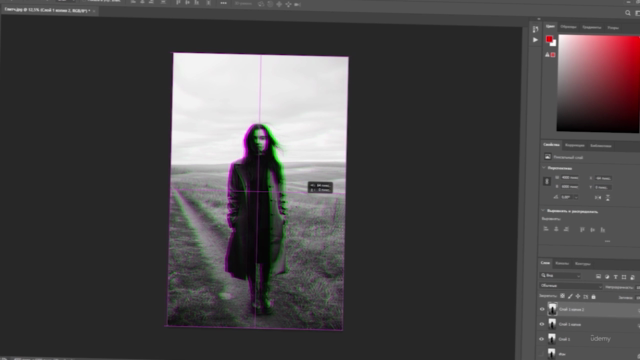This screenshot has width=640, height=360.
Task: Align left edges in Properties panel
Action: tap(546, 229)
